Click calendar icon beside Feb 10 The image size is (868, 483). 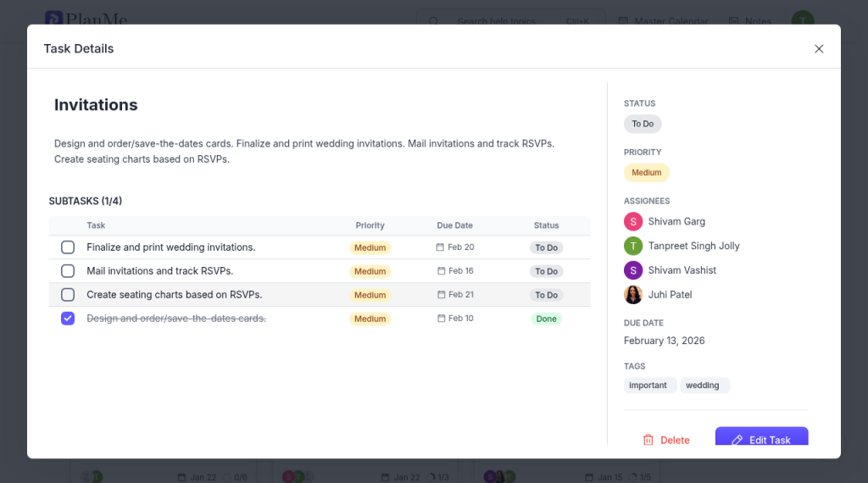(x=441, y=319)
